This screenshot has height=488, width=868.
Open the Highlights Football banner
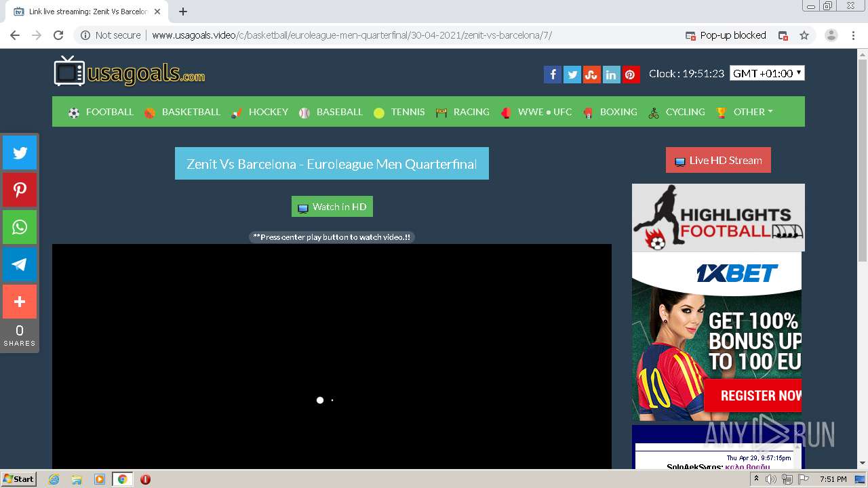coord(718,218)
